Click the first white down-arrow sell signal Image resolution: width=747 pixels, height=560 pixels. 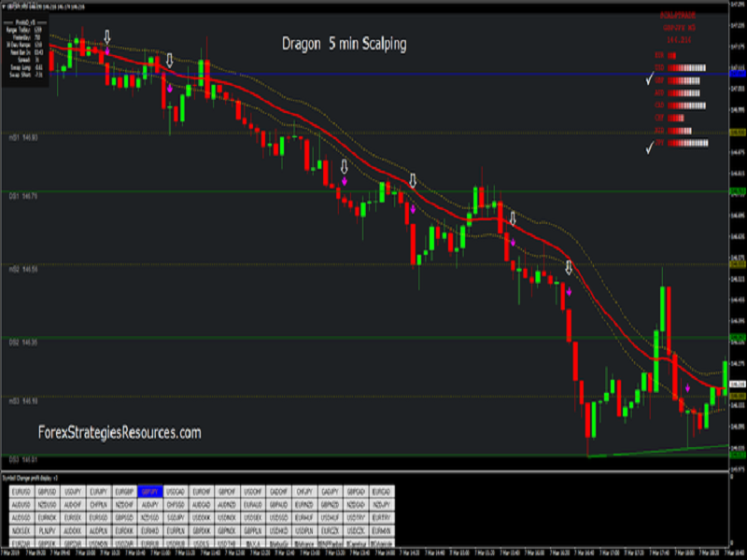(107, 36)
